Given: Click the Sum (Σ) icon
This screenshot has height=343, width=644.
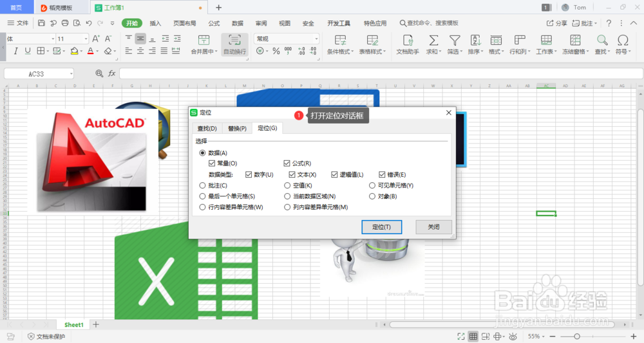Looking at the screenshot, I should tap(433, 40).
